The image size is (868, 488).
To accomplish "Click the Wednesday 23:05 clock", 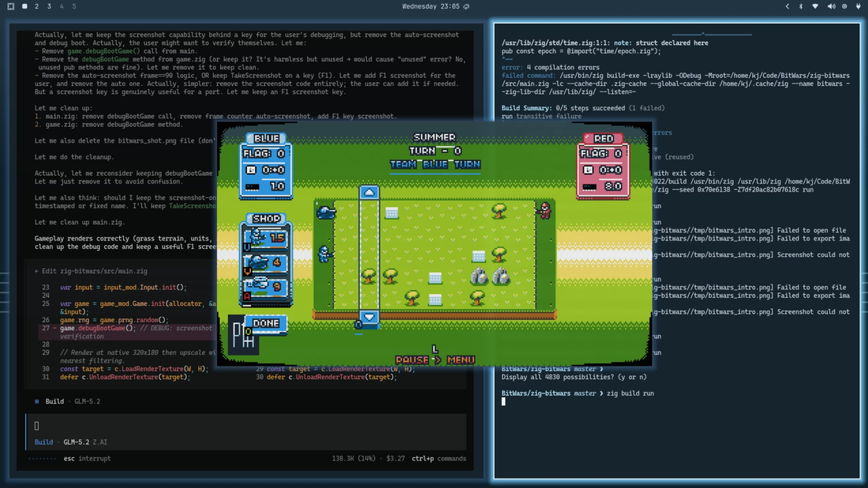I will 431,6.
